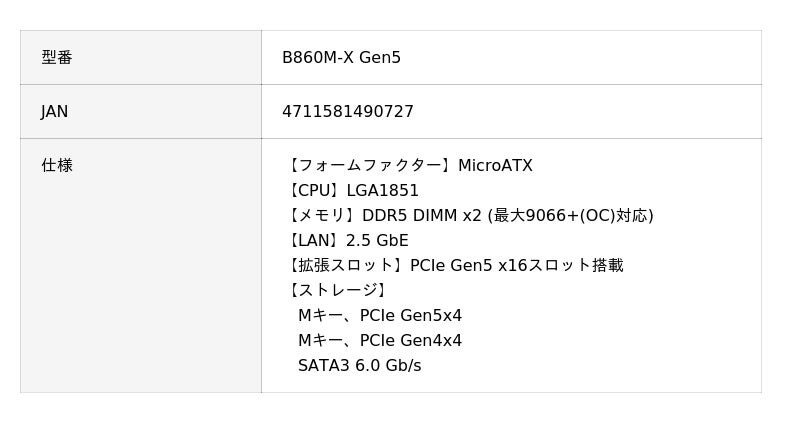Click the LGA1851 socket value
Screen dimensions: 800x423
[x=383, y=191]
